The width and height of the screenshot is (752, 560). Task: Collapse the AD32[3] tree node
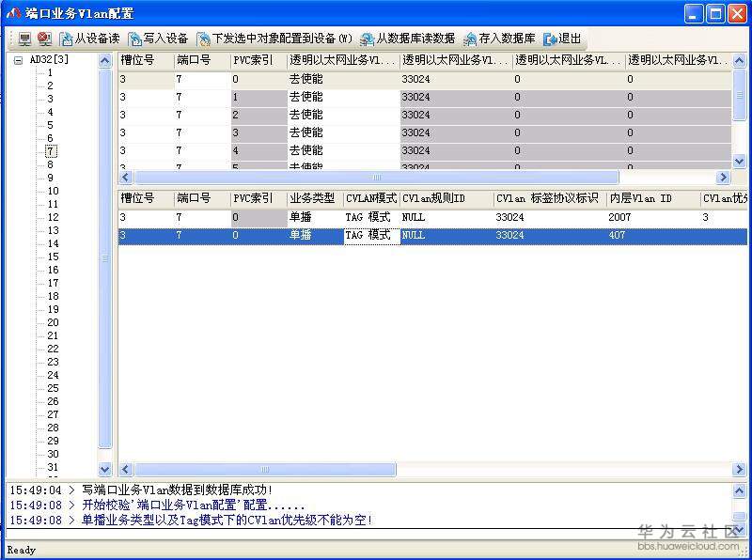(x=18, y=60)
